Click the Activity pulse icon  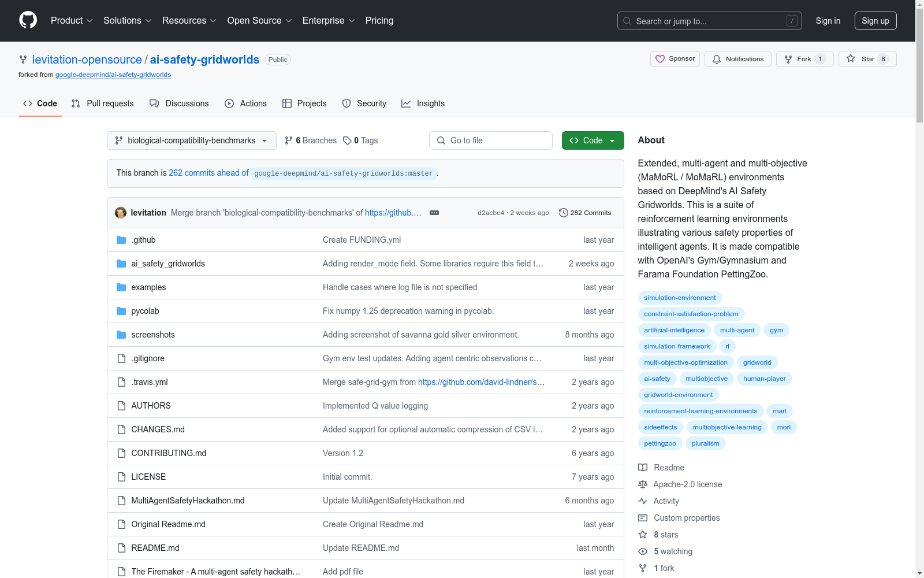point(643,501)
